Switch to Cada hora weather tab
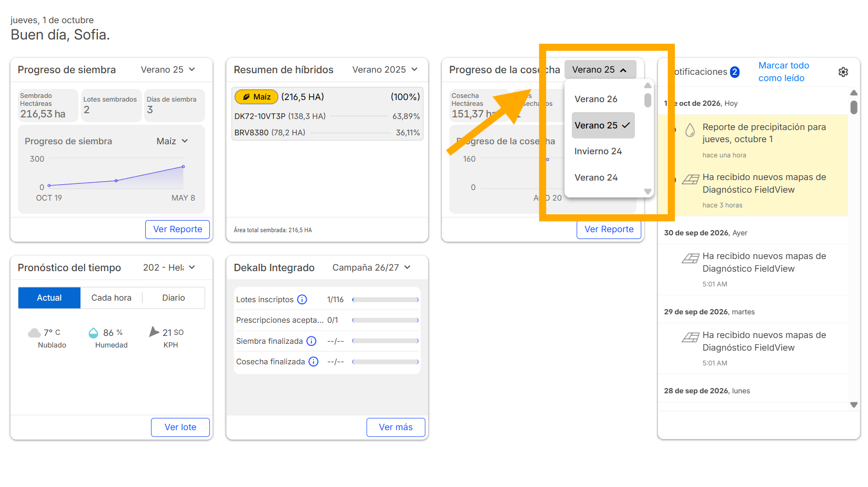 (112, 298)
